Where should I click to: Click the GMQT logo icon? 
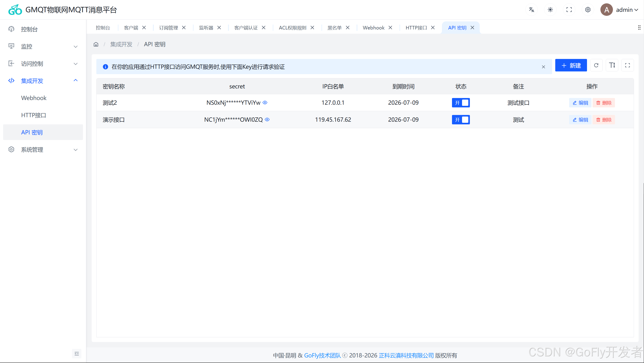click(x=15, y=10)
